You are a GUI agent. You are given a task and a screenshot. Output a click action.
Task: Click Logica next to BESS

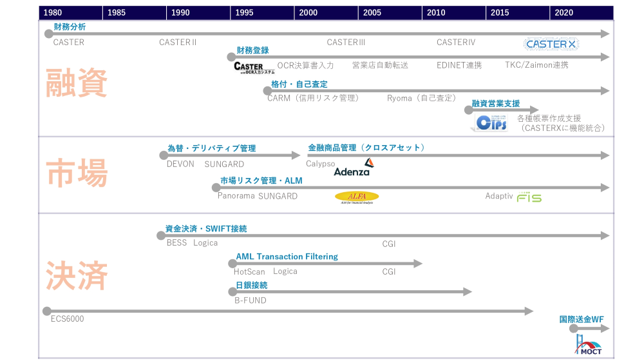point(205,243)
